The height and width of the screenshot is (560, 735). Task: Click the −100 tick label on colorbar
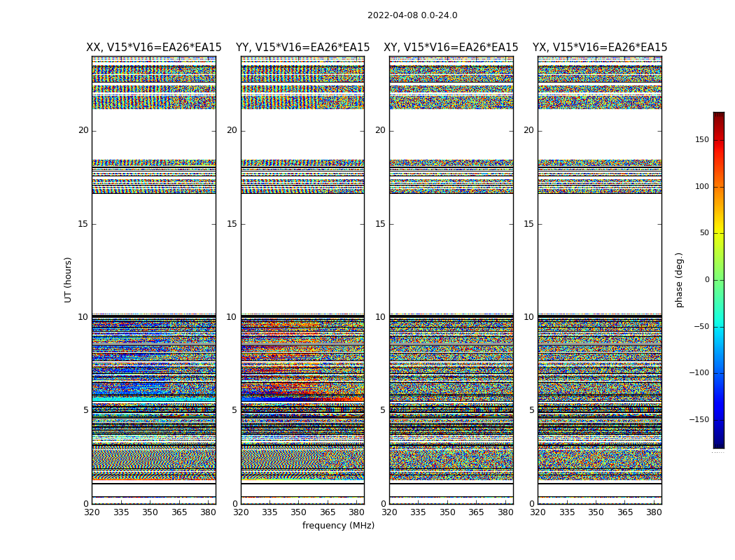pyautogui.click(x=699, y=372)
